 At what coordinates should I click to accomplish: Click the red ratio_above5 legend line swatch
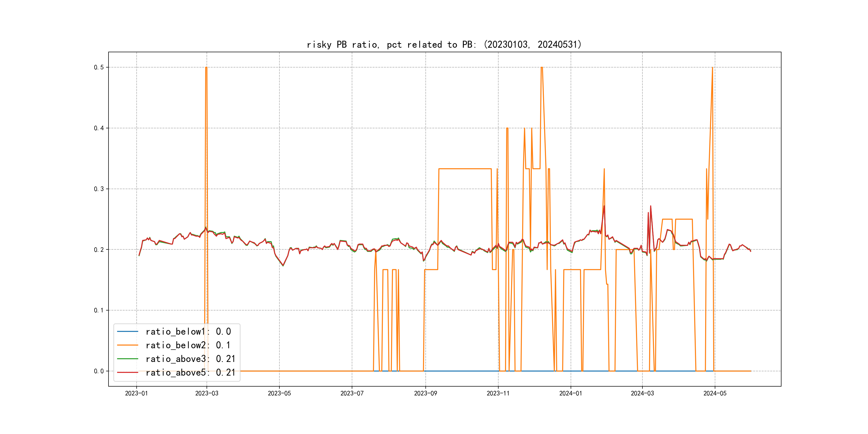pos(127,372)
